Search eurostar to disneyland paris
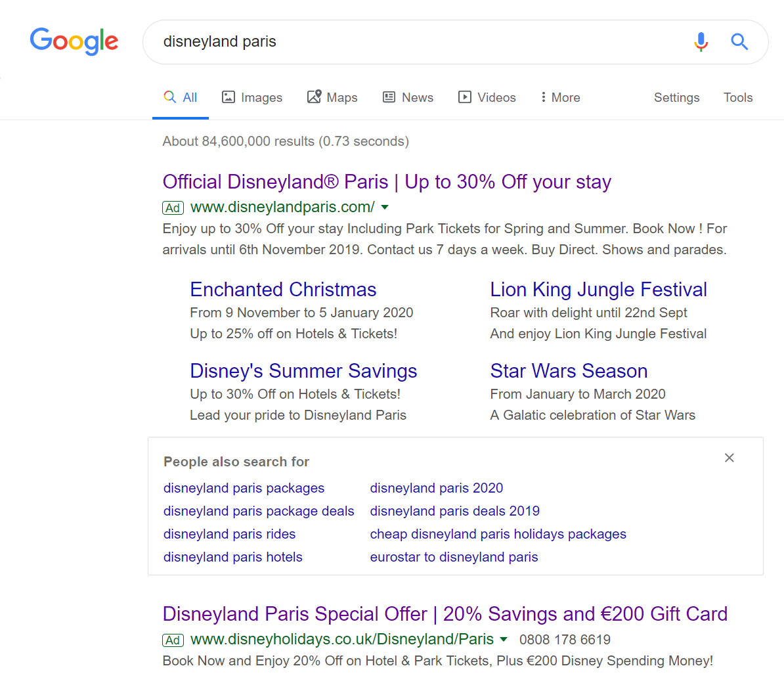This screenshot has width=784, height=689. point(454,557)
